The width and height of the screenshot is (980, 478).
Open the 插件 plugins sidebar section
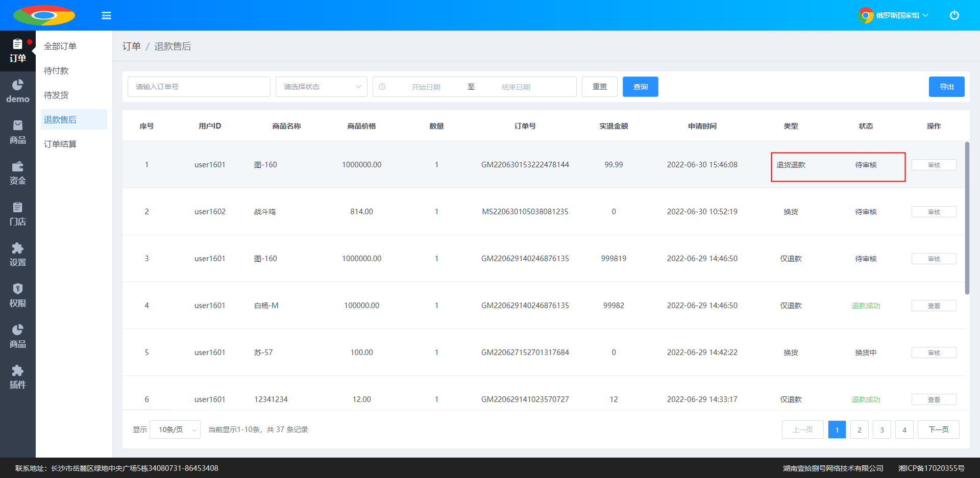tap(18, 378)
